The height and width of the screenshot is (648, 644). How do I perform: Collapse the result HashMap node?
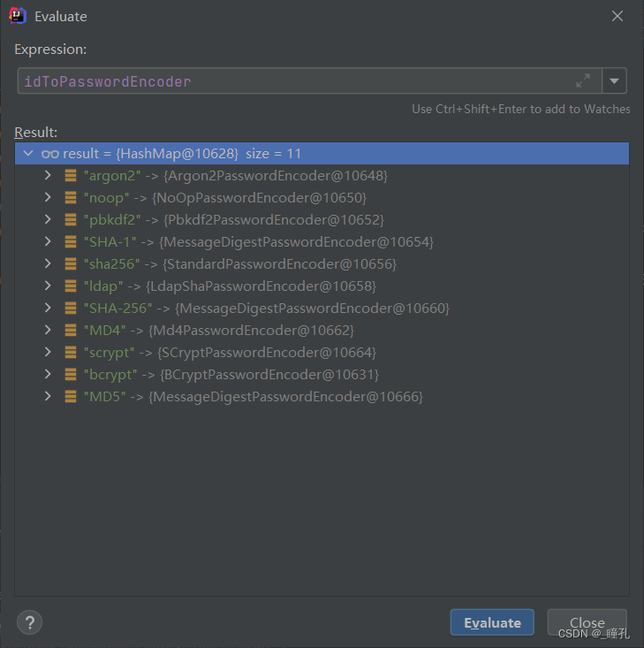pos(28,153)
